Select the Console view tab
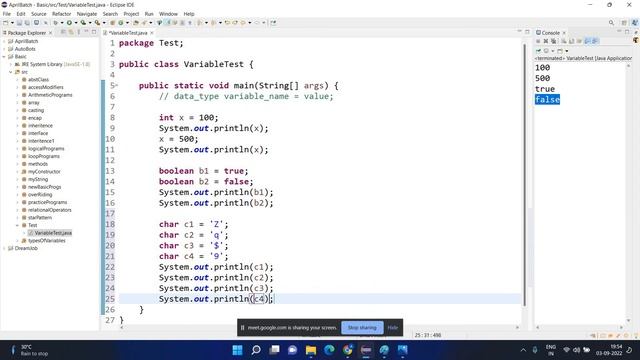The height and width of the screenshot is (360, 640). pyautogui.click(x=550, y=33)
